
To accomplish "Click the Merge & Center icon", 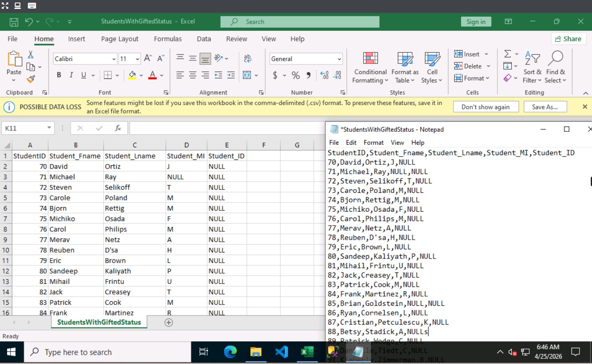I will click(246, 74).
